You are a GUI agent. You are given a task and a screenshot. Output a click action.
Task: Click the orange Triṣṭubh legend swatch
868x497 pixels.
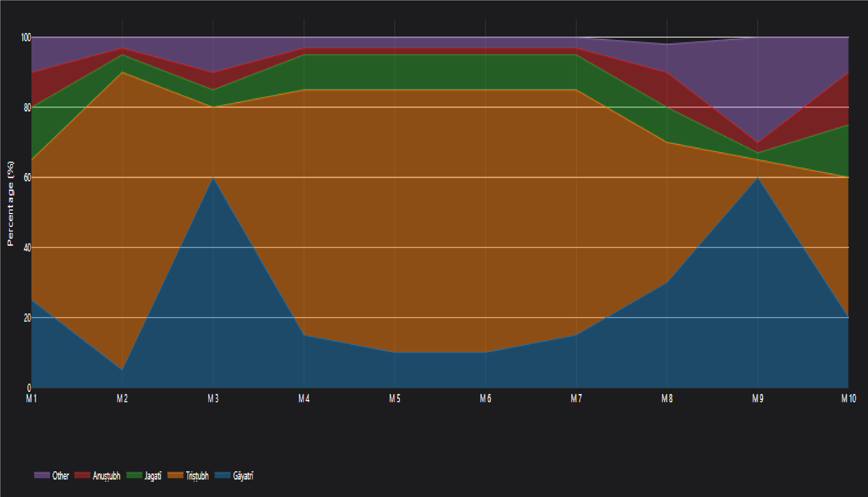click(175, 475)
